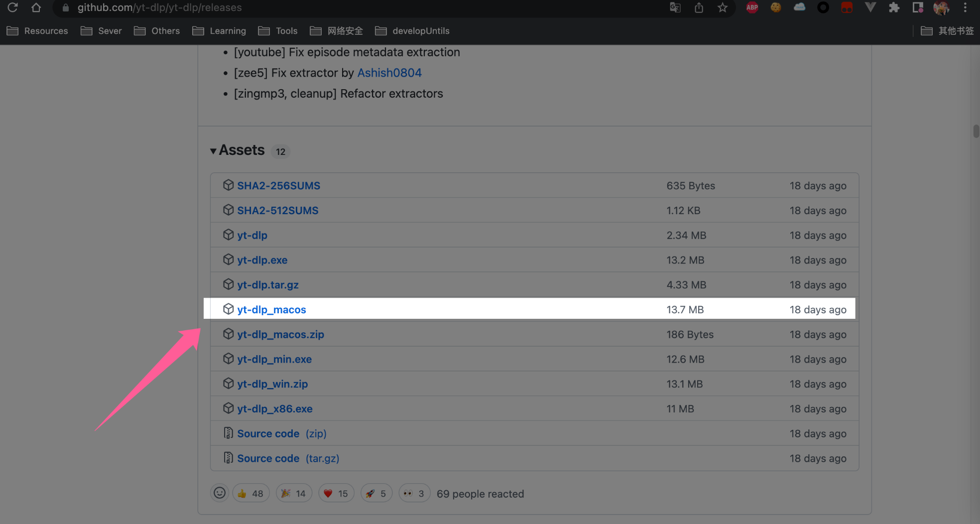Open the 其他书签 bookmarks folder
980x524 pixels.
[x=947, y=31]
